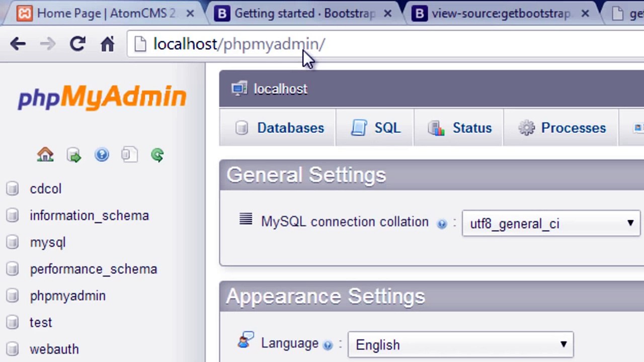The image size is (644, 362).
Task: Open the test database
Action: pyautogui.click(x=41, y=322)
